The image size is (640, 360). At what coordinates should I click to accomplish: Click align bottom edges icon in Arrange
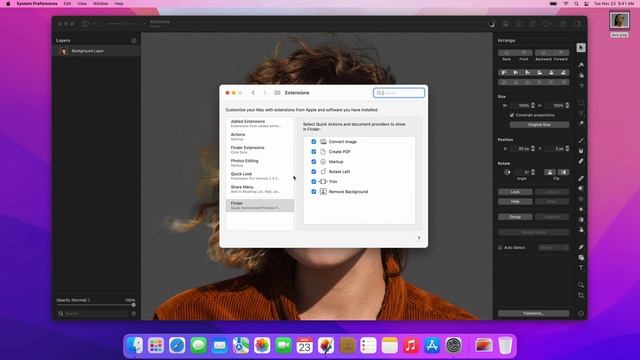click(563, 72)
